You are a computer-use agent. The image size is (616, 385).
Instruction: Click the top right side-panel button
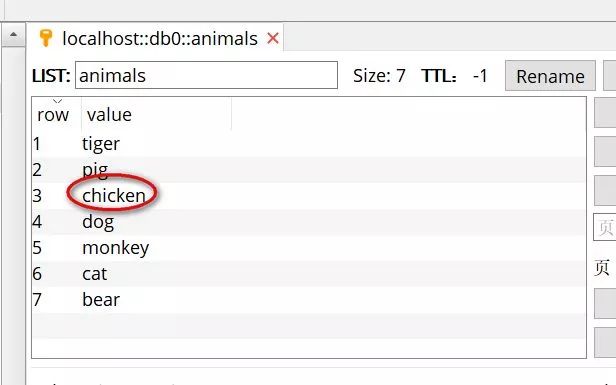[x=605, y=113]
